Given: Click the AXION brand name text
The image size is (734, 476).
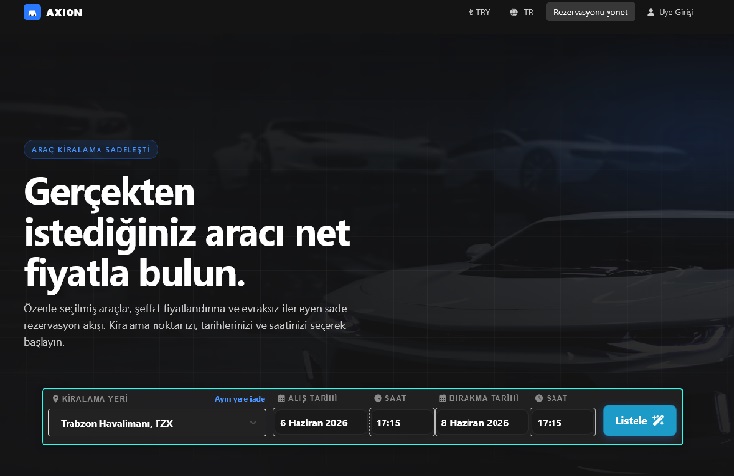Looking at the screenshot, I should pos(64,13).
